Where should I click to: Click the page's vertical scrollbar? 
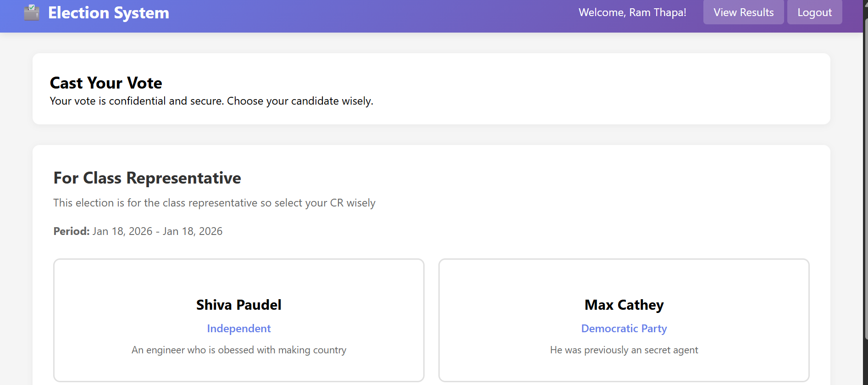(865, 184)
